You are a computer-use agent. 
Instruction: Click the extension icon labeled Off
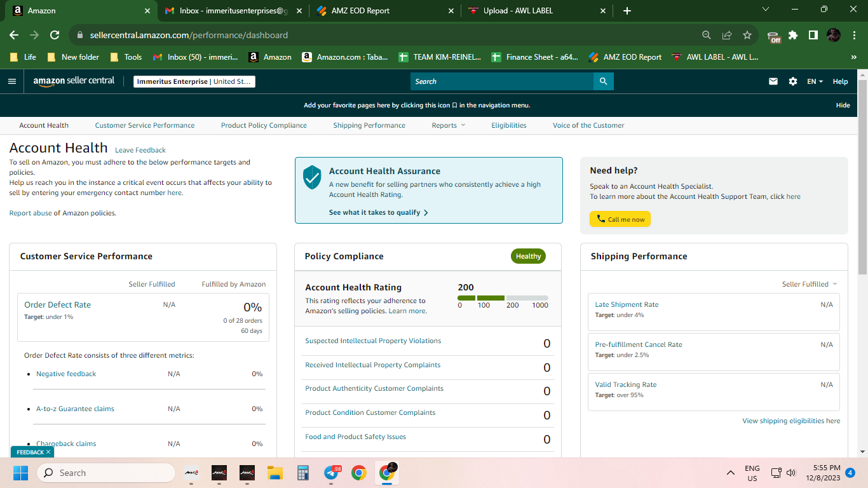[x=773, y=36]
